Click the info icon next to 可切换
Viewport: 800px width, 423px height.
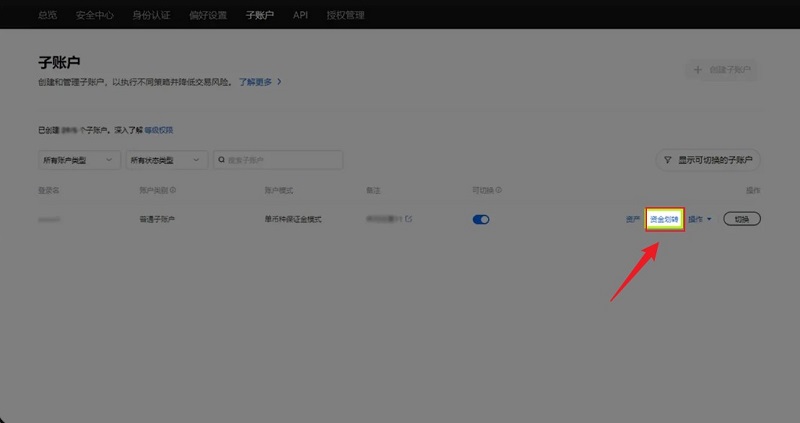click(x=499, y=189)
